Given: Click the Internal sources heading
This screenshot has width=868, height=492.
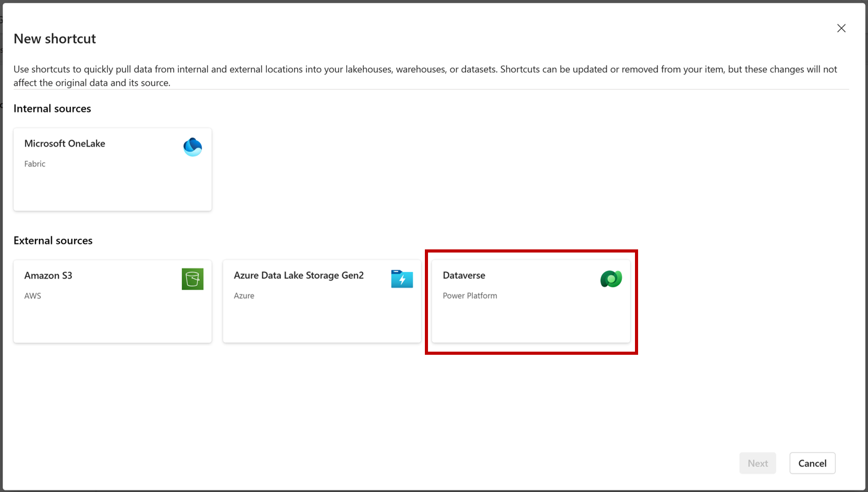Looking at the screenshot, I should pos(52,109).
